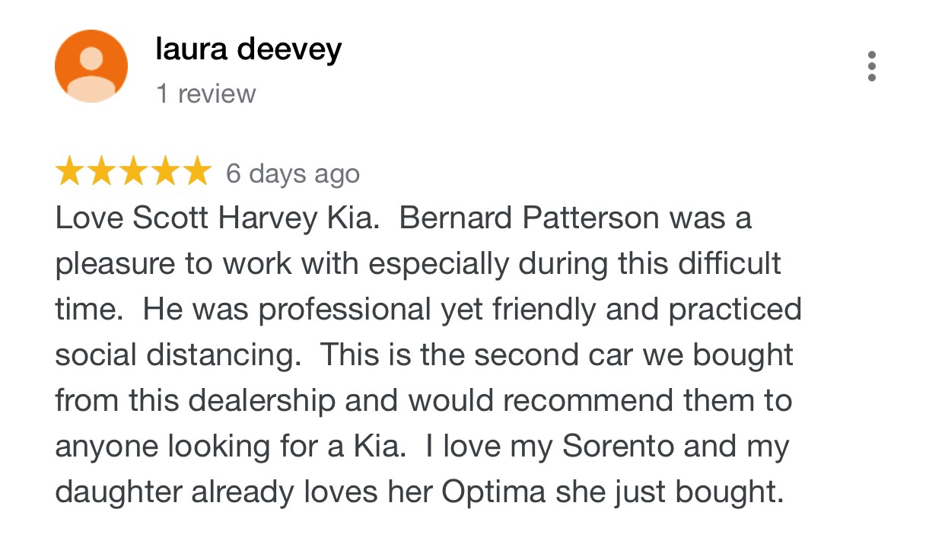Click laura deevey's orange profile avatar
Image resolution: width=945 pixels, height=560 pixels.
pos(91,66)
